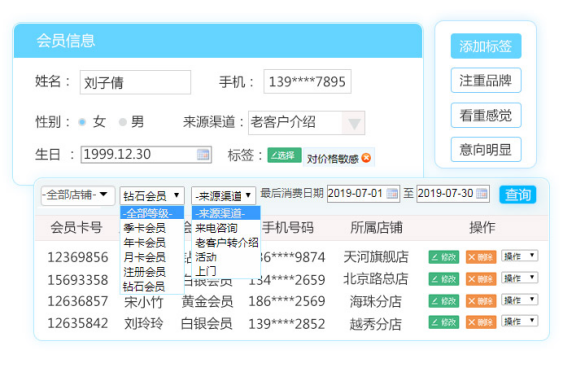Click the 添加标签 button
This screenshot has height=372, width=563.
click(x=486, y=46)
